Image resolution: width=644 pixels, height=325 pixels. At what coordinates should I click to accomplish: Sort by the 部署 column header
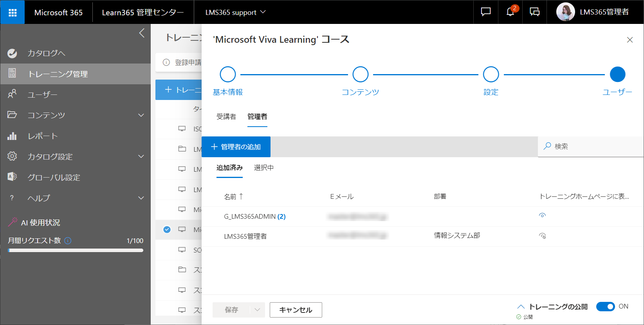pos(440,196)
